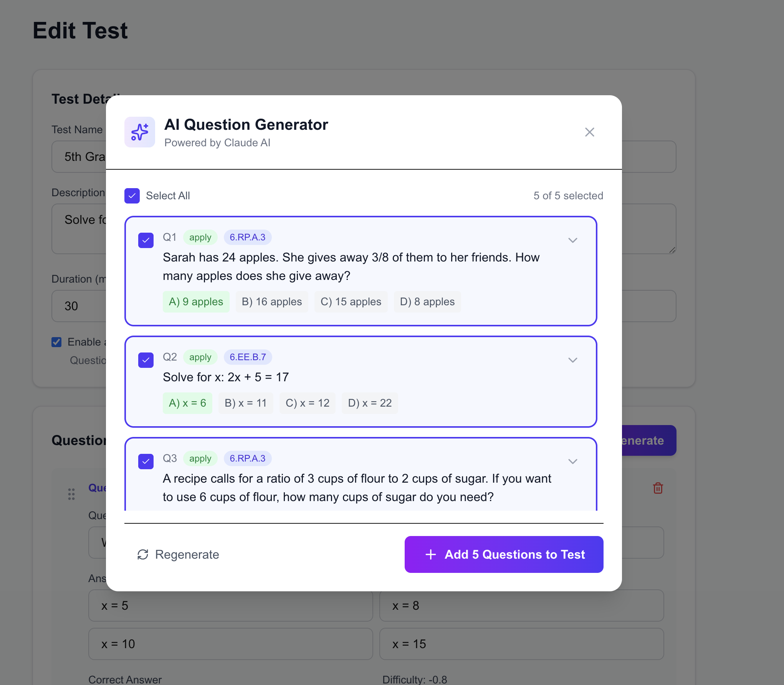
Task: Toggle the Select All checkbox
Action: tap(132, 196)
